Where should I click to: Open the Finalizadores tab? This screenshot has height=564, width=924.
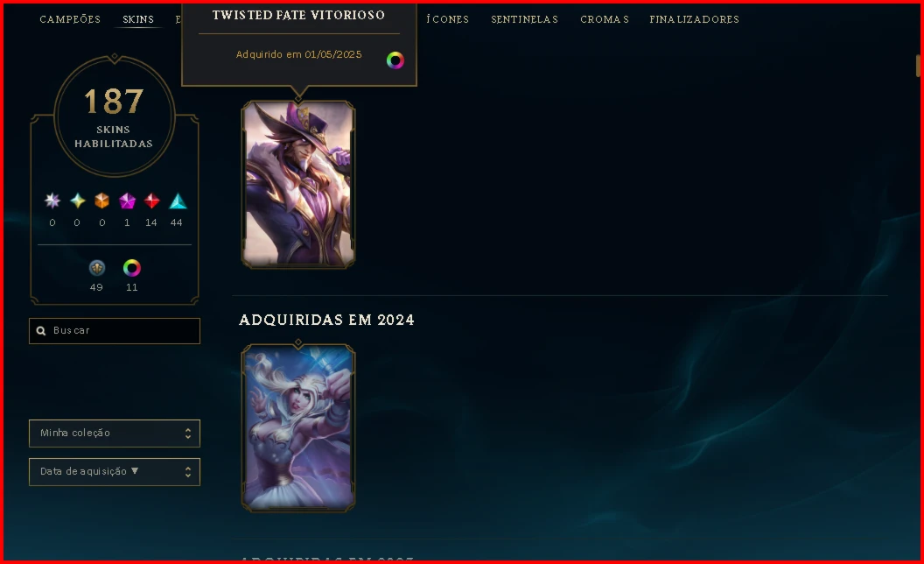click(694, 19)
